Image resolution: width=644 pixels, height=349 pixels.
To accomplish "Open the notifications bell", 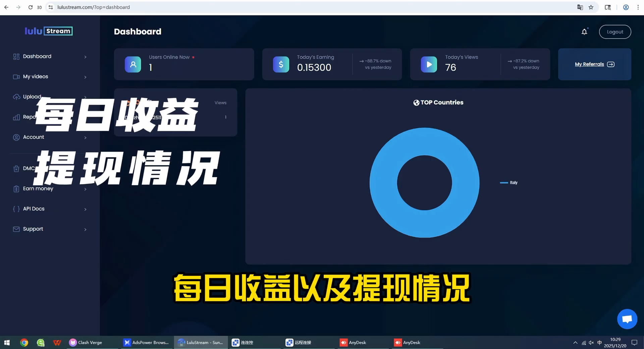I will (584, 32).
